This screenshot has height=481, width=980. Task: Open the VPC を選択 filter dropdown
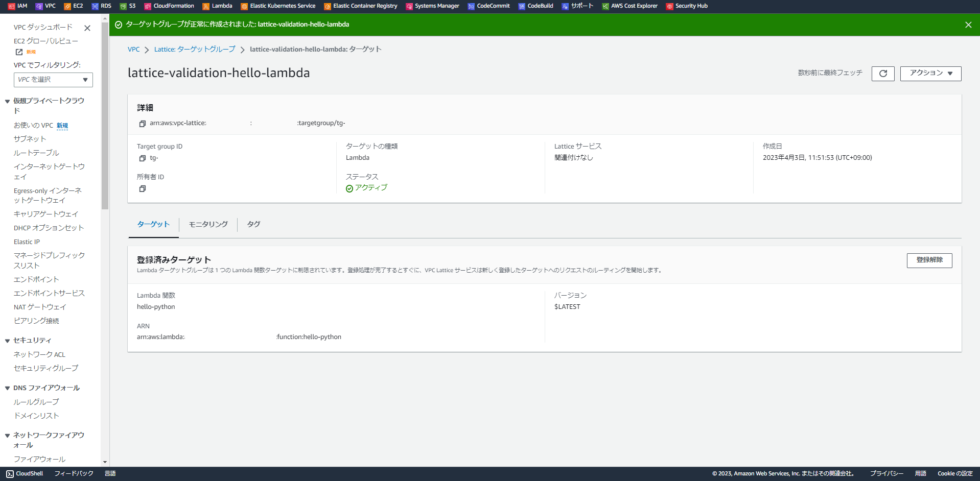pyautogui.click(x=53, y=80)
